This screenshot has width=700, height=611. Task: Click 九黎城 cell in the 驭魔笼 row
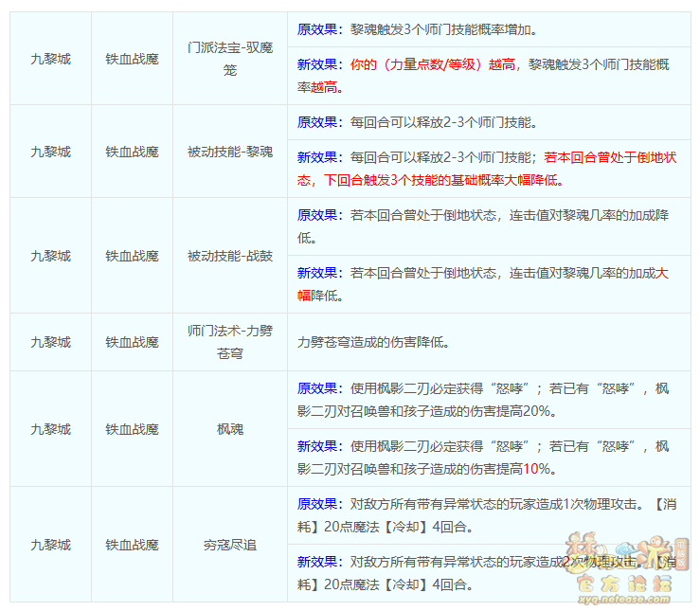point(50,59)
